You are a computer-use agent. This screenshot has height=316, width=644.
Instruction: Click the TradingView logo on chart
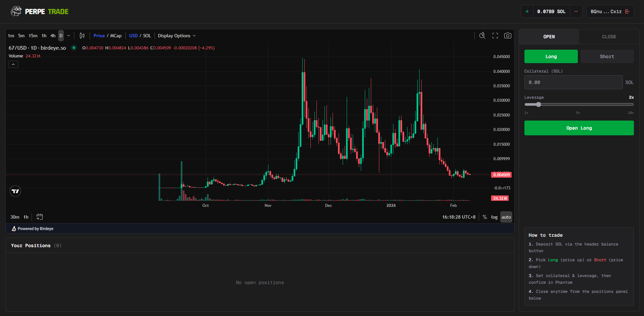(x=15, y=191)
